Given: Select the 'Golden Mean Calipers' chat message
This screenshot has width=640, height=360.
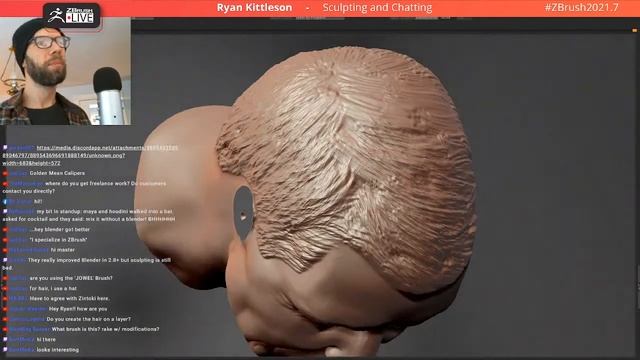Looking at the screenshot, I should tap(57, 173).
